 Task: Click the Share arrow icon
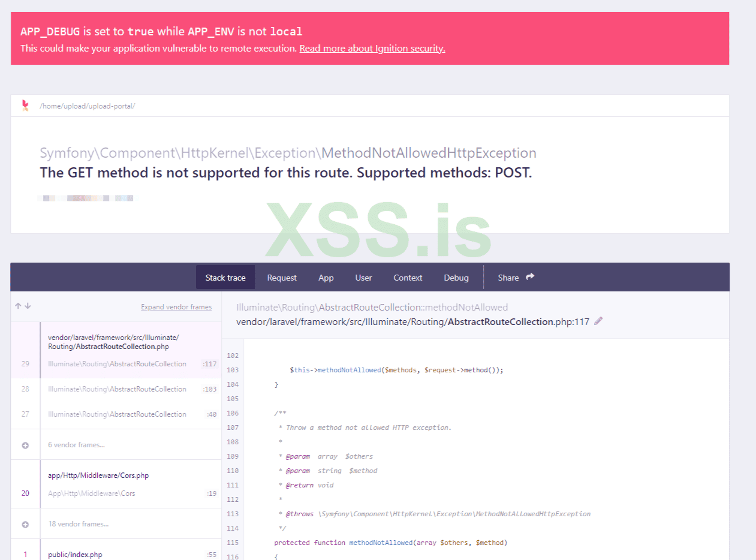tap(530, 277)
